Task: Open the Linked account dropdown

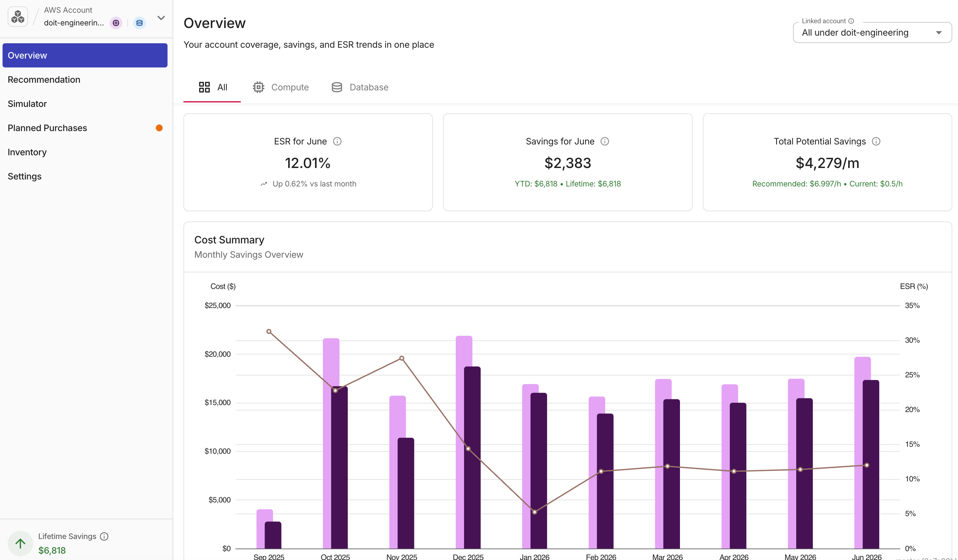Action: (872, 33)
